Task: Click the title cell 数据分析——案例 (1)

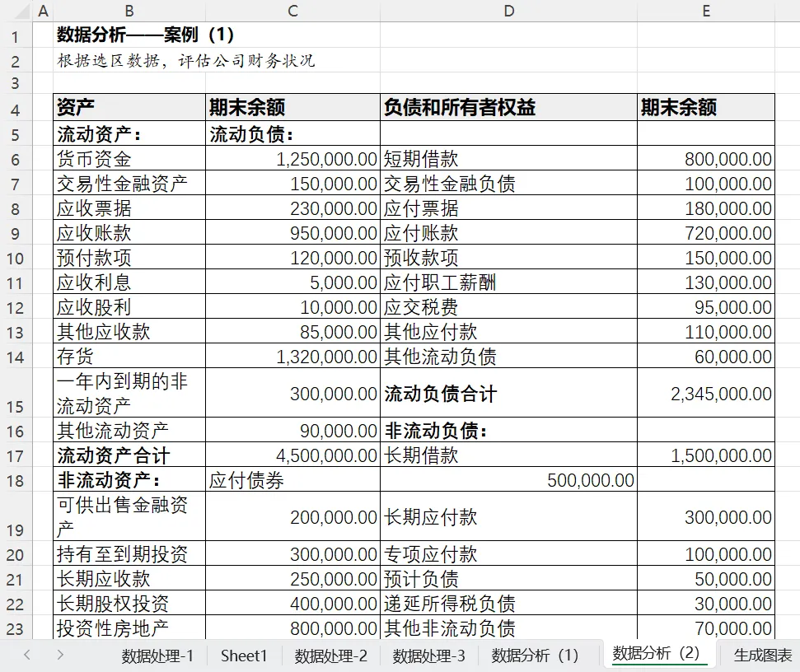Action: pyautogui.click(x=145, y=35)
